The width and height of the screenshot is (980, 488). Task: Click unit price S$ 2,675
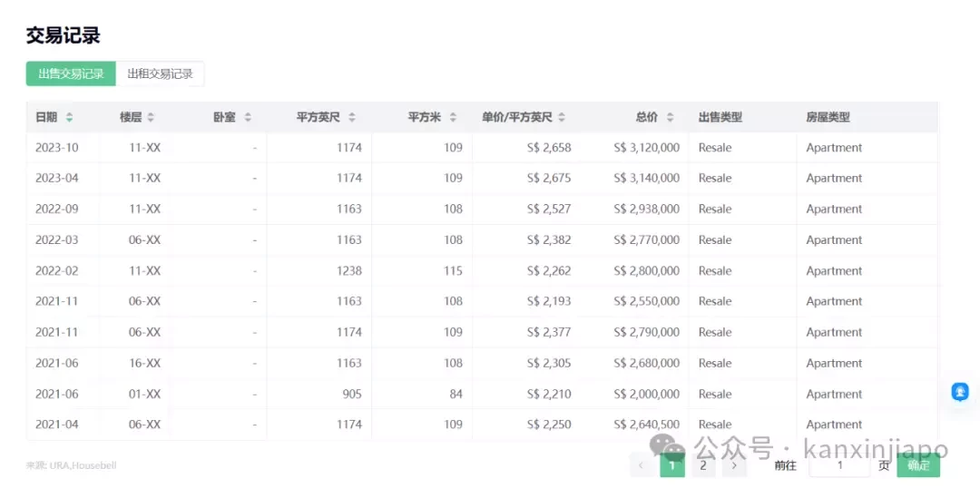coord(549,178)
